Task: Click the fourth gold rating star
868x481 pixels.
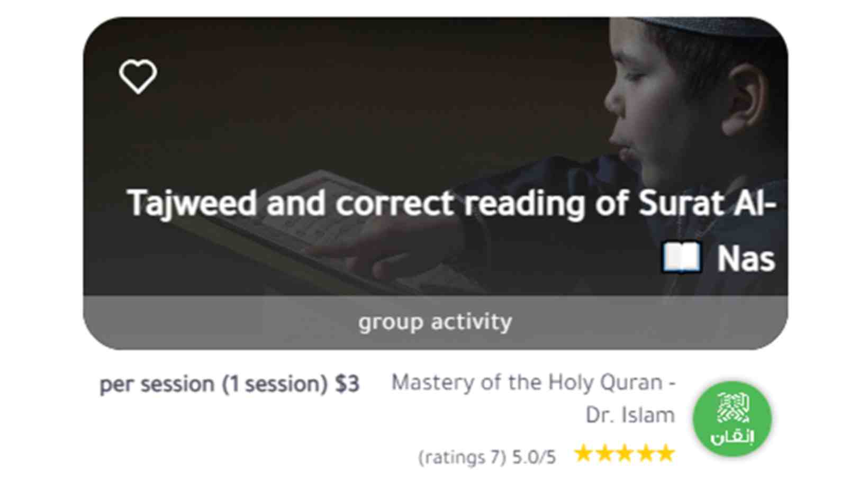Action: pos(645,453)
